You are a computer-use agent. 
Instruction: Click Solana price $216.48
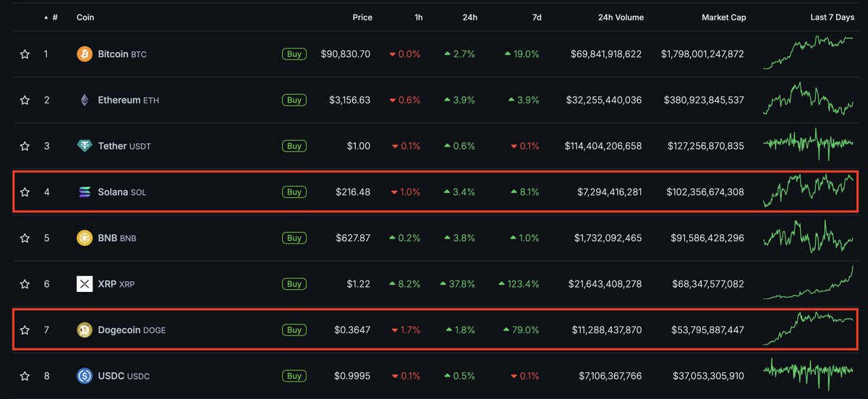tap(353, 192)
